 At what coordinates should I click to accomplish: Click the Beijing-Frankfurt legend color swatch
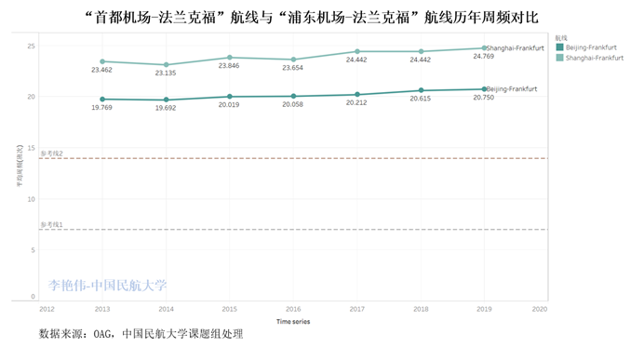[x=559, y=47]
